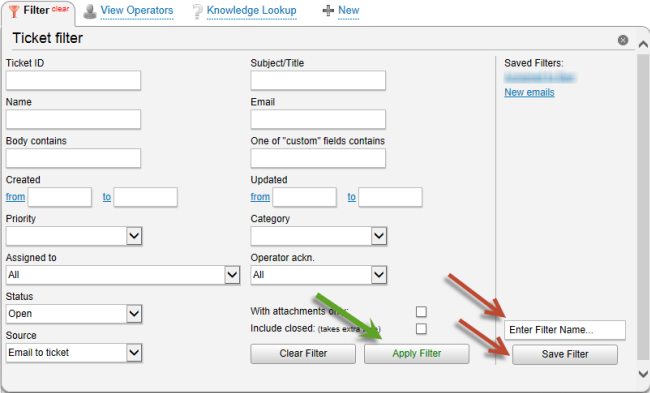Image resolution: width=650 pixels, height=393 pixels.
Task: Open the Category dropdown
Action: 379,236
